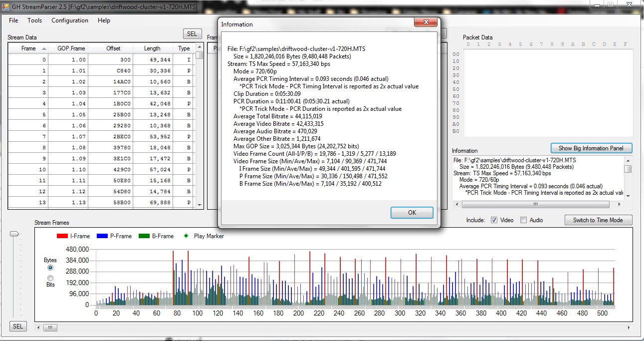This screenshot has width=644, height=341.
Task: Click offset cell 39780
Action: tap(111, 148)
